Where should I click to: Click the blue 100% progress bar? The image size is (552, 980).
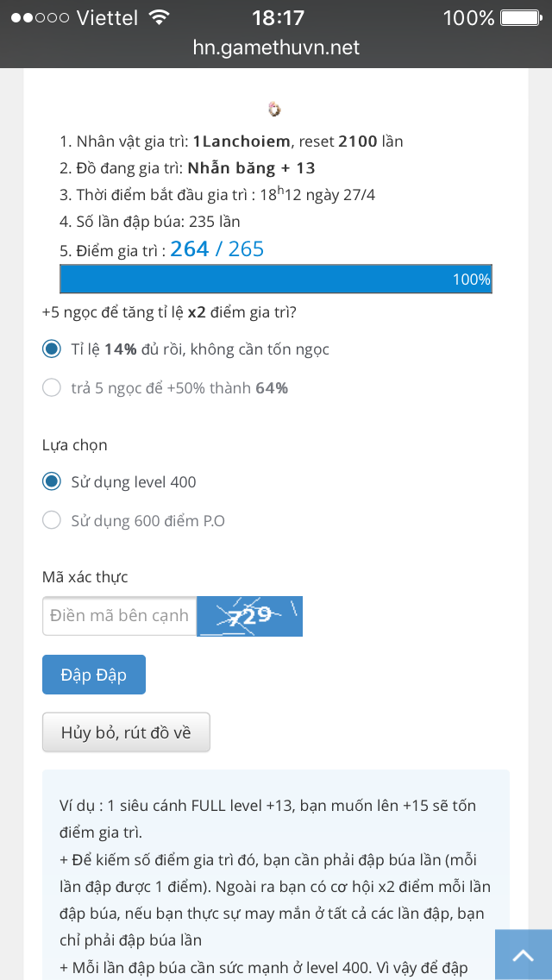[x=276, y=279]
